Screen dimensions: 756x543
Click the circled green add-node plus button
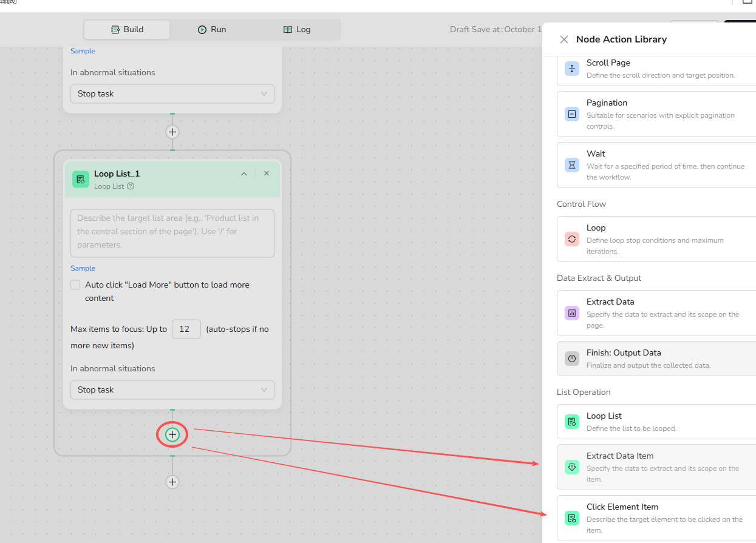point(172,434)
